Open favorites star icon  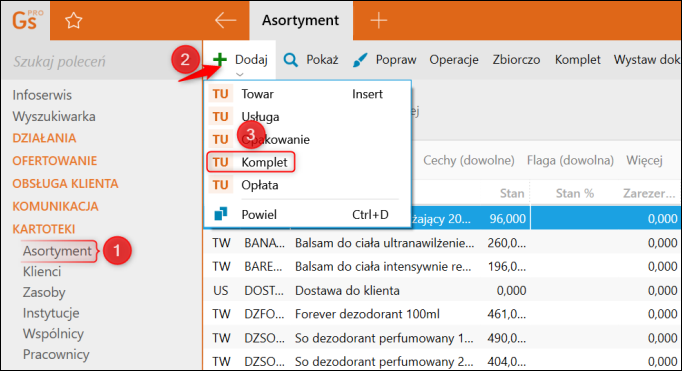[74, 20]
